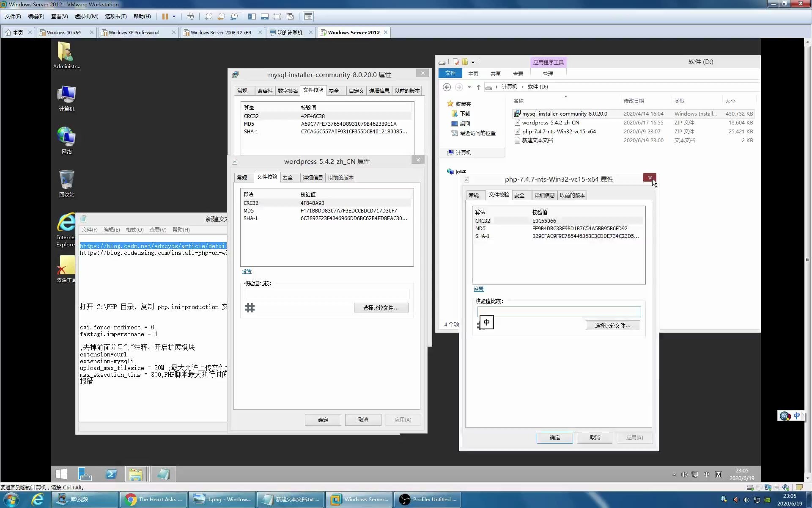The width and height of the screenshot is (812, 508).
Task: Expand the quick access toolbar customize dropdown
Action: tap(473, 62)
